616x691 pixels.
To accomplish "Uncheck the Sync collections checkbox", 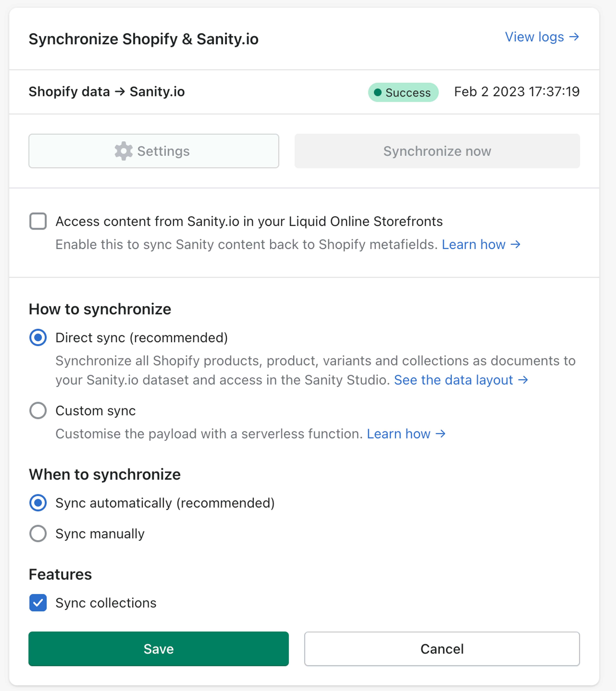I will click(38, 603).
